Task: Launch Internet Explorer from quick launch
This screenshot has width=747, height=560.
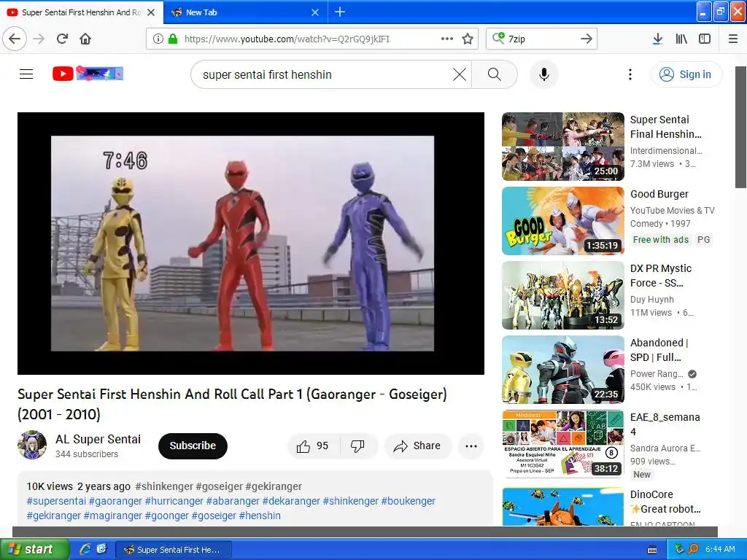Action: 85,549
